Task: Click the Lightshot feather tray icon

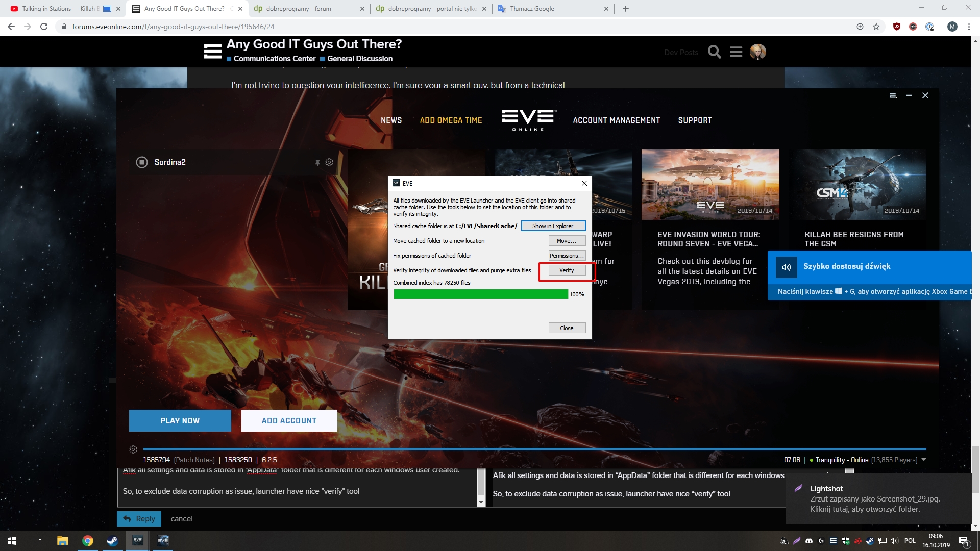Action: coord(797,541)
